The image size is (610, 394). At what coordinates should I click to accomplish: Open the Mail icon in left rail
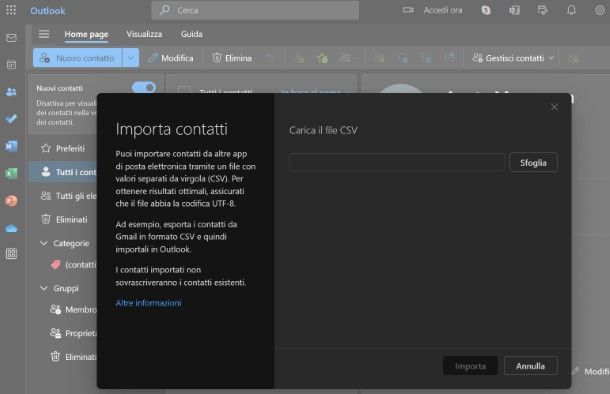point(11,38)
